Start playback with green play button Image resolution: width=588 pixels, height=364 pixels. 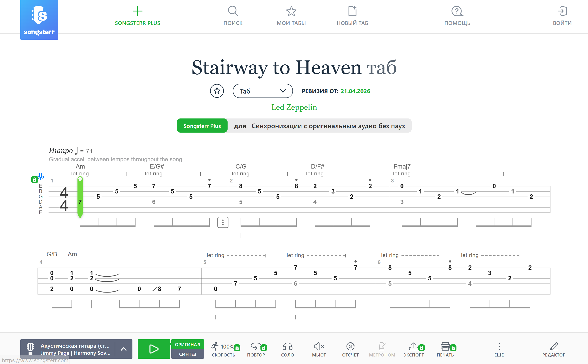pos(154,349)
